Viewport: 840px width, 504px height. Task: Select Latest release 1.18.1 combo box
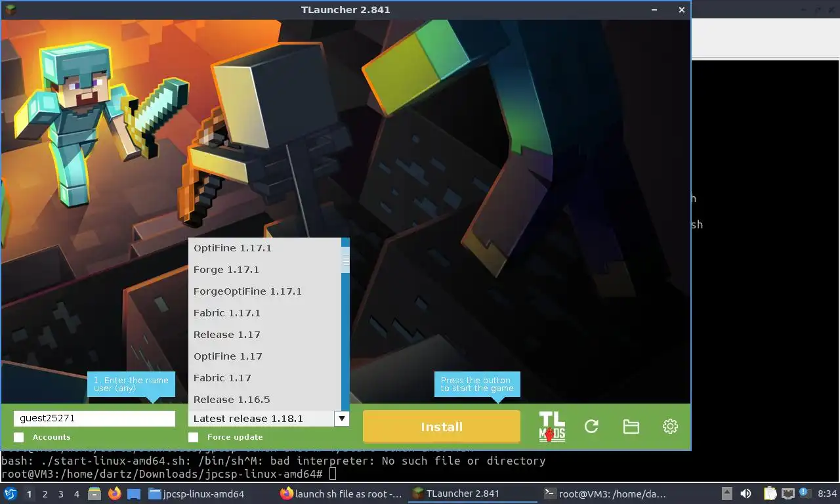(x=268, y=419)
